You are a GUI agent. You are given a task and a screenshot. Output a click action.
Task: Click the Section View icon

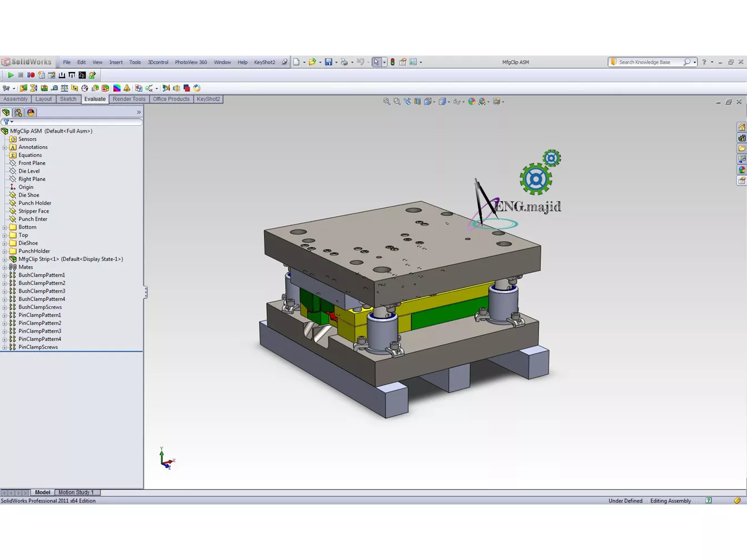click(417, 102)
